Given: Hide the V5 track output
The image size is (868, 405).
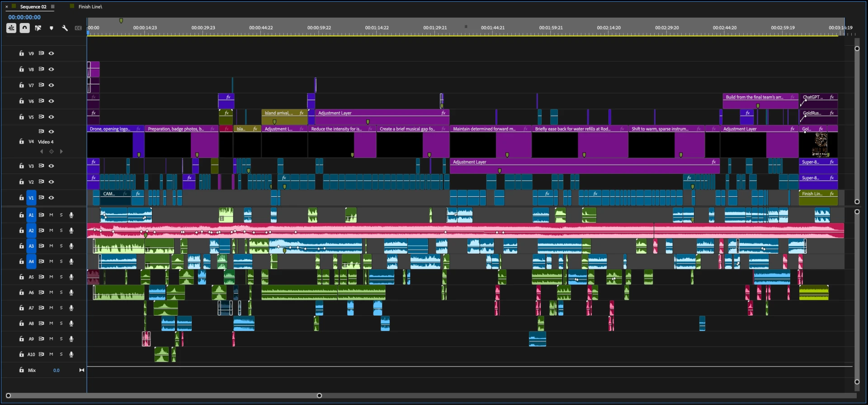Looking at the screenshot, I should tap(52, 117).
